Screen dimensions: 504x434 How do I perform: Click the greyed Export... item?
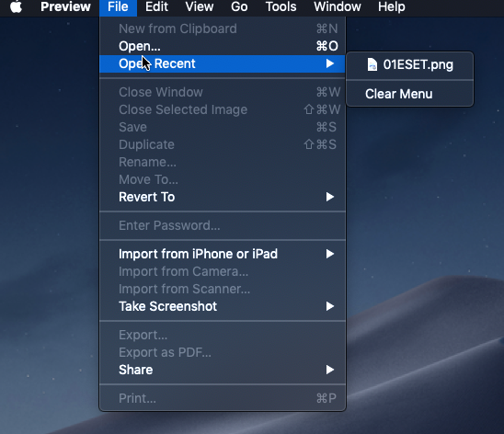pyautogui.click(x=223, y=335)
